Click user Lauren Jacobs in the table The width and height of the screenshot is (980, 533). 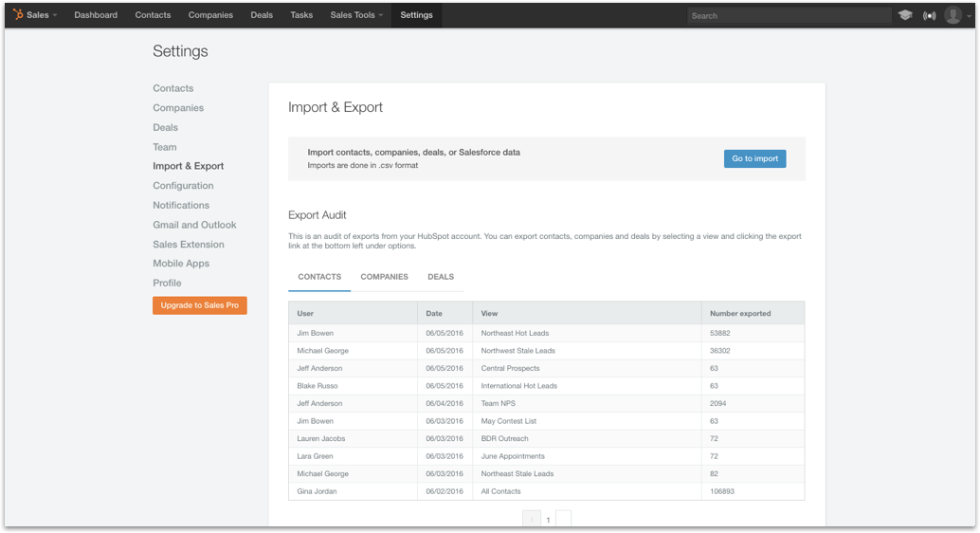click(320, 438)
